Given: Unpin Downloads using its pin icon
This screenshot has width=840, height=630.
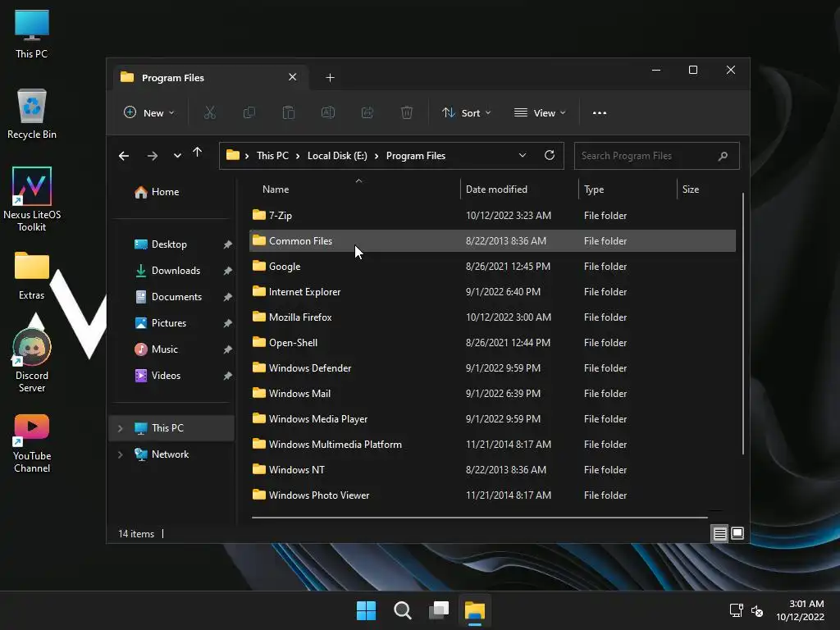Looking at the screenshot, I should pyautogui.click(x=228, y=271).
